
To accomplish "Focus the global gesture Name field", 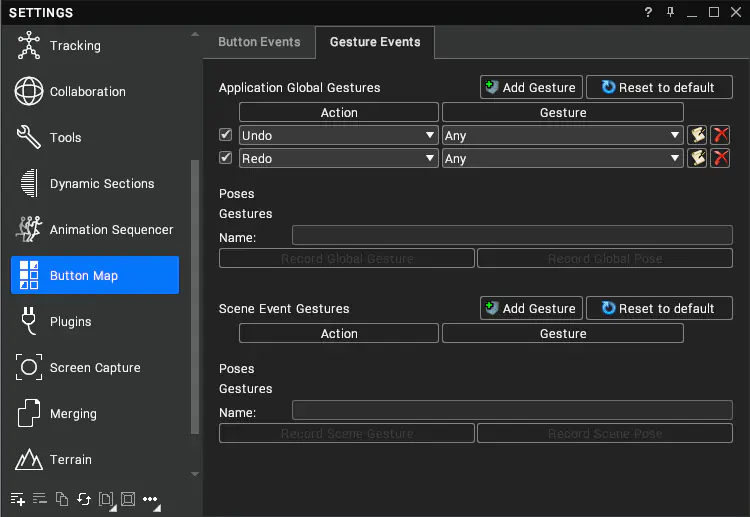I will (x=512, y=235).
